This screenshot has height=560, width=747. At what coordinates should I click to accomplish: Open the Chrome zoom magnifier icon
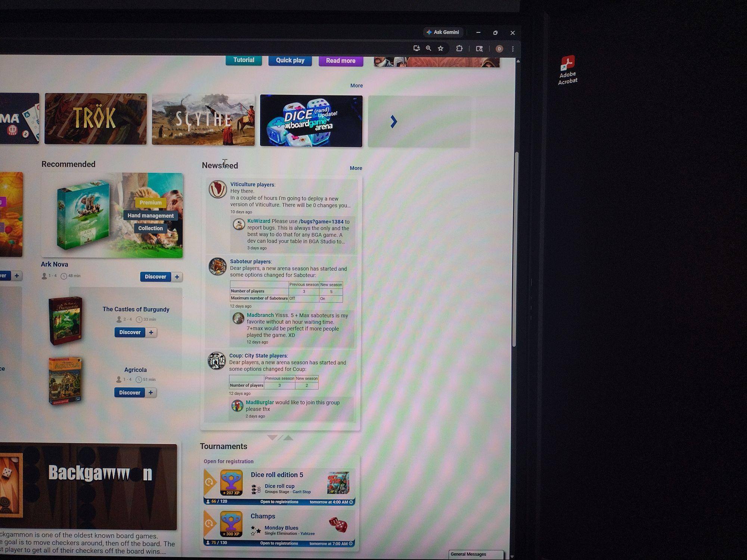point(428,48)
